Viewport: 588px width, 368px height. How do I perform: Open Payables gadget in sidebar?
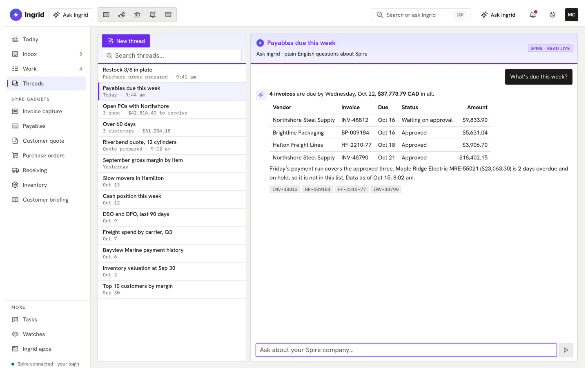47,126
